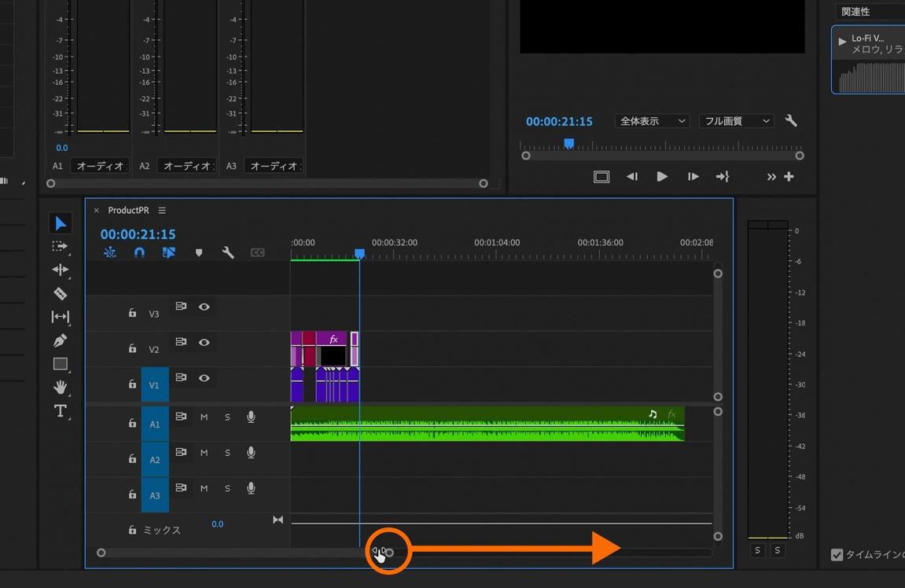Mute track A2
The height and width of the screenshot is (588, 905).
tap(204, 453)
